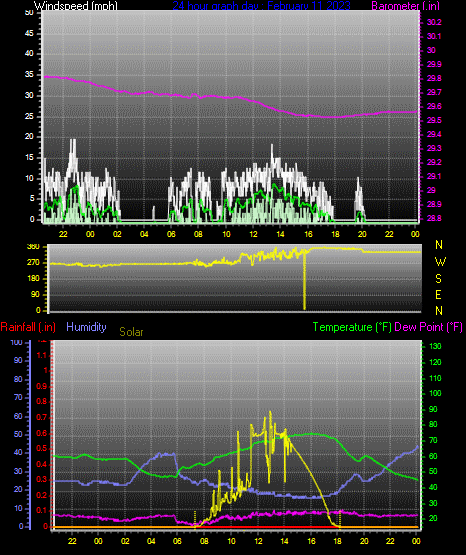Screen dimensions: 466x555
Task: Click the highest peak of the yellow solar curve
Action: 270,412
